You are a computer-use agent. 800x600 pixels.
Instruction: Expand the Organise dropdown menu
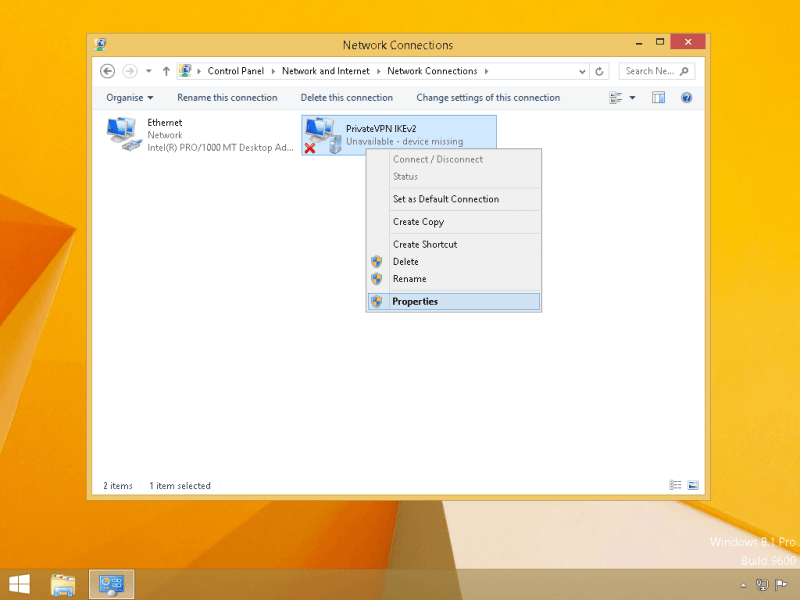click(x=130, y=98)
